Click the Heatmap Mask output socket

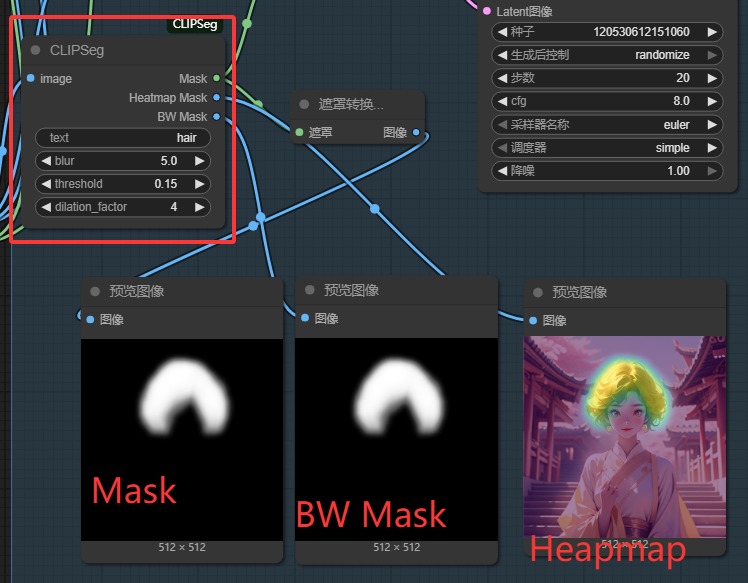pos(217,98)
